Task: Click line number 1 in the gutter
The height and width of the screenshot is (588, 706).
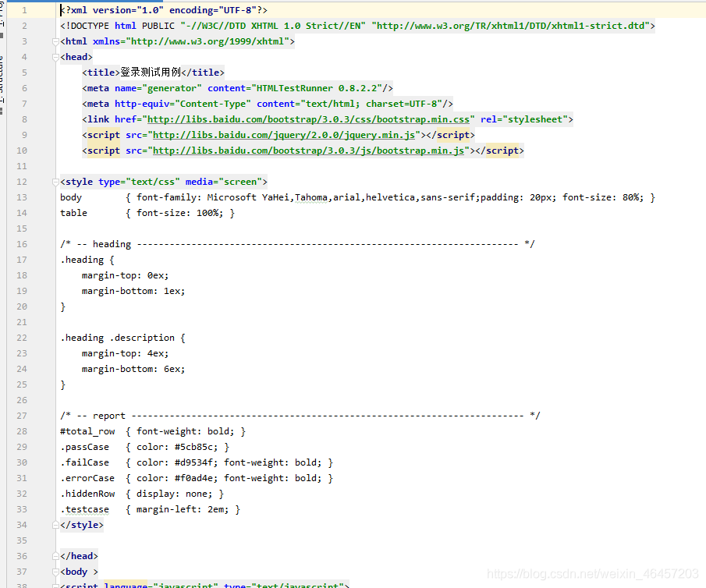Action: (24, 10)
